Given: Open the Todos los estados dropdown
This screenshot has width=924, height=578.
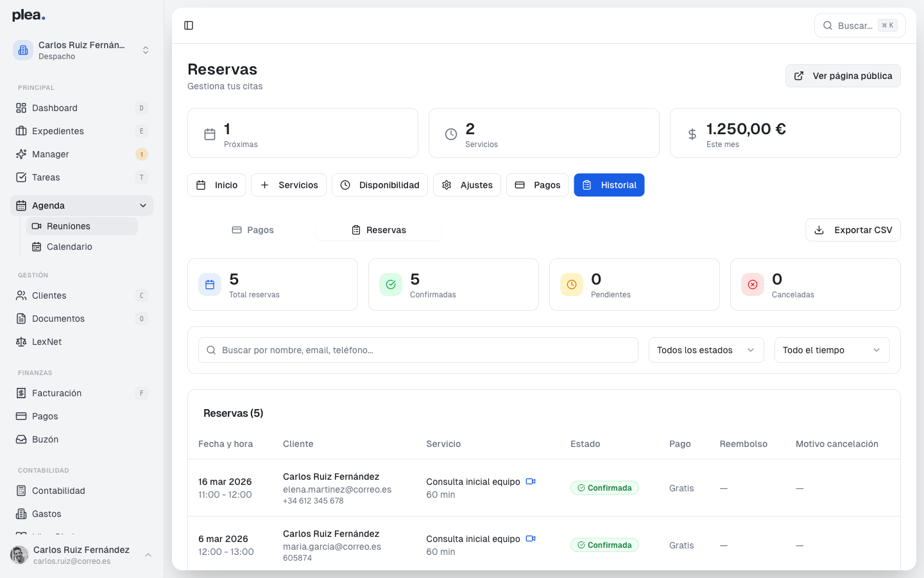Looking at the screenshot, I should click(x=706, y=350).
